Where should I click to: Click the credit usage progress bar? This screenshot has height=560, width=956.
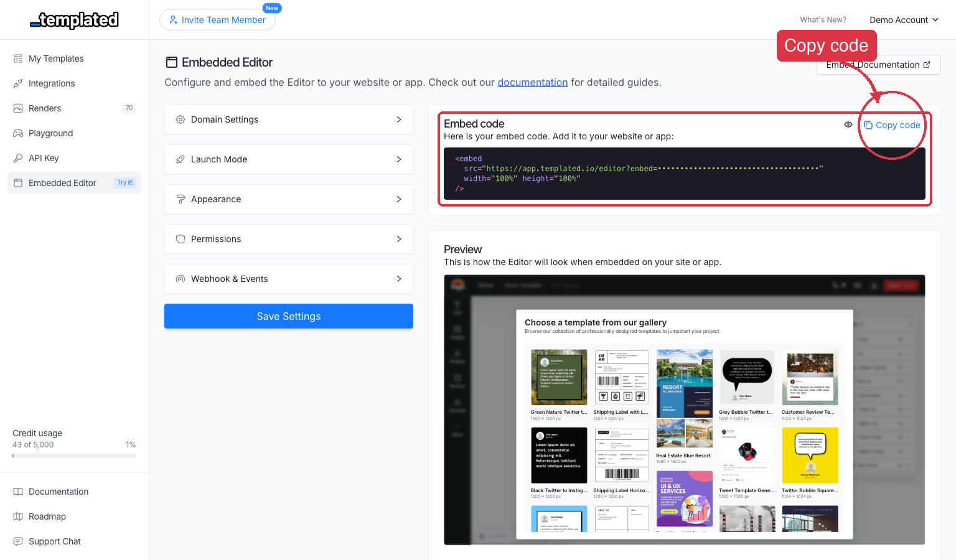tap(73, 455)
